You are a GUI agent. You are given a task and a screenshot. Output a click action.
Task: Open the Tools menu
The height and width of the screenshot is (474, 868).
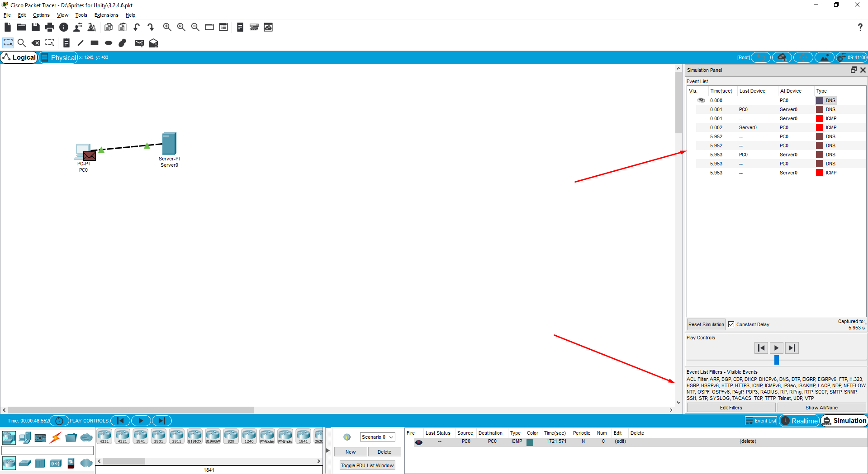81,15
